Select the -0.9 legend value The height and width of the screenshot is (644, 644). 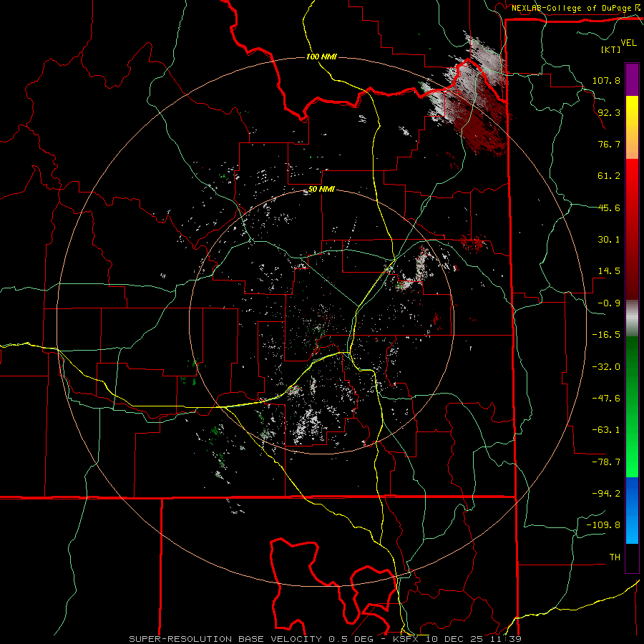(609, 303)
